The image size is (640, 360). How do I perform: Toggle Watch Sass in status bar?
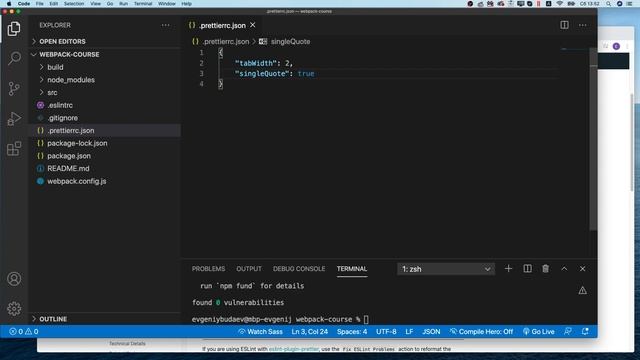[260, 331]
